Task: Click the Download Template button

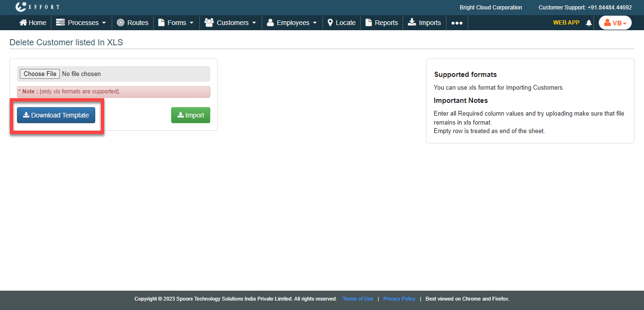Action: click(56, 115)
